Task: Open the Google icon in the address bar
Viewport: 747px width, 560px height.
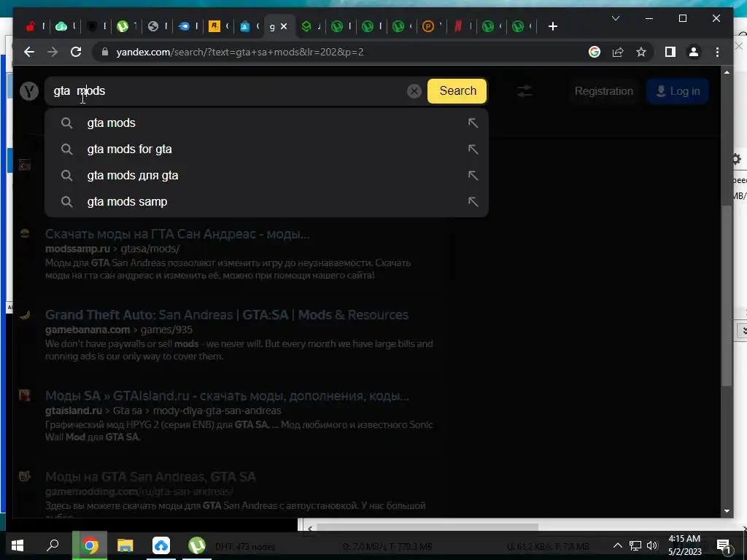Action: tap(594, 52)
